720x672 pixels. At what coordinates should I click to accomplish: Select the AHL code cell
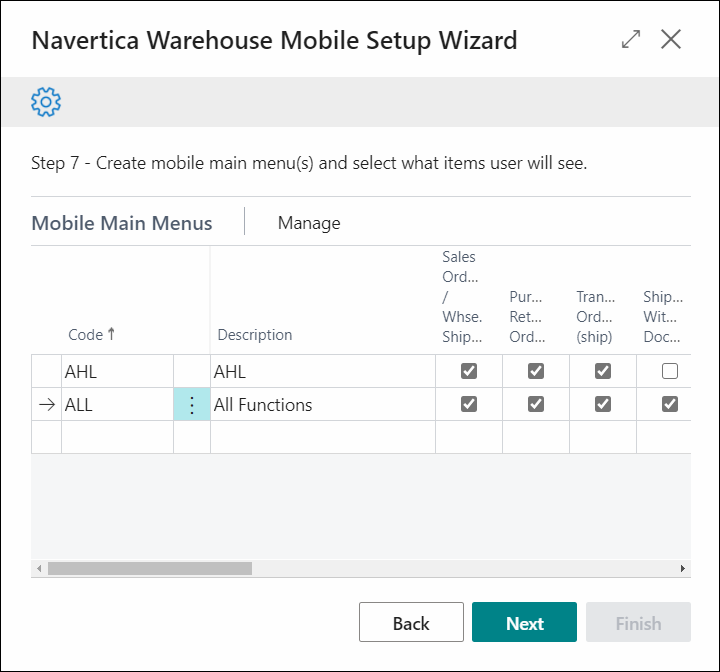[118, 371]
